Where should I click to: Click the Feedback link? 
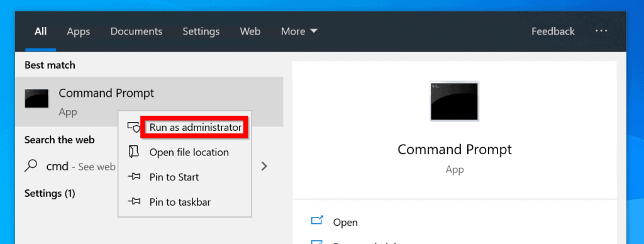[x=553, y=31]
